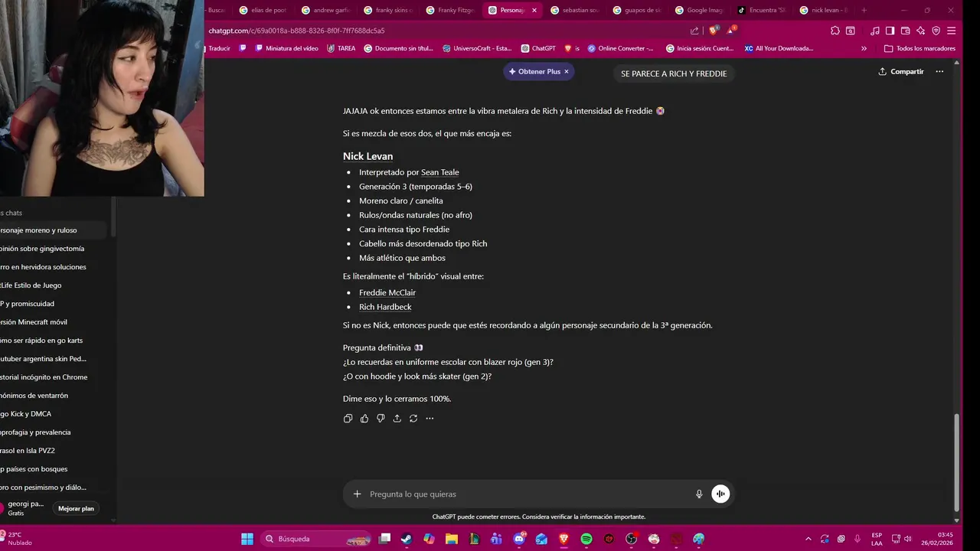
Task: Open the conversation options three-dots next to Compartir
Action: (x=939, y=71)
